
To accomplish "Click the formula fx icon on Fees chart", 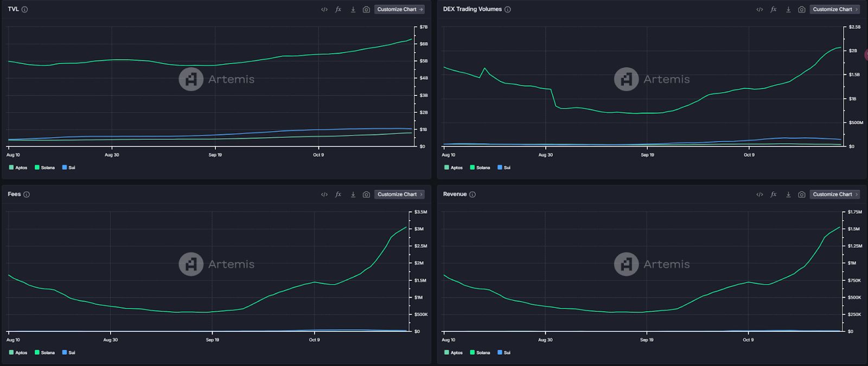I will 338,194.
